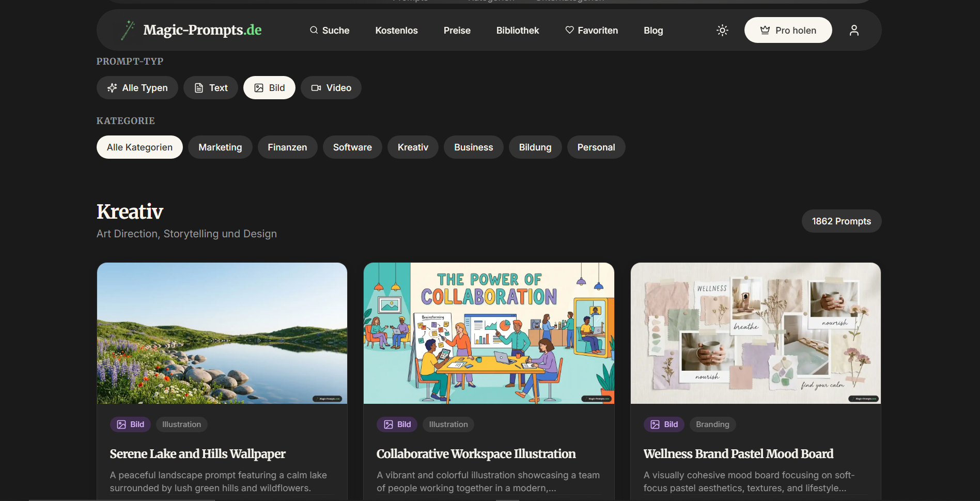Click the Kreativ section heading

coord(130,212)
